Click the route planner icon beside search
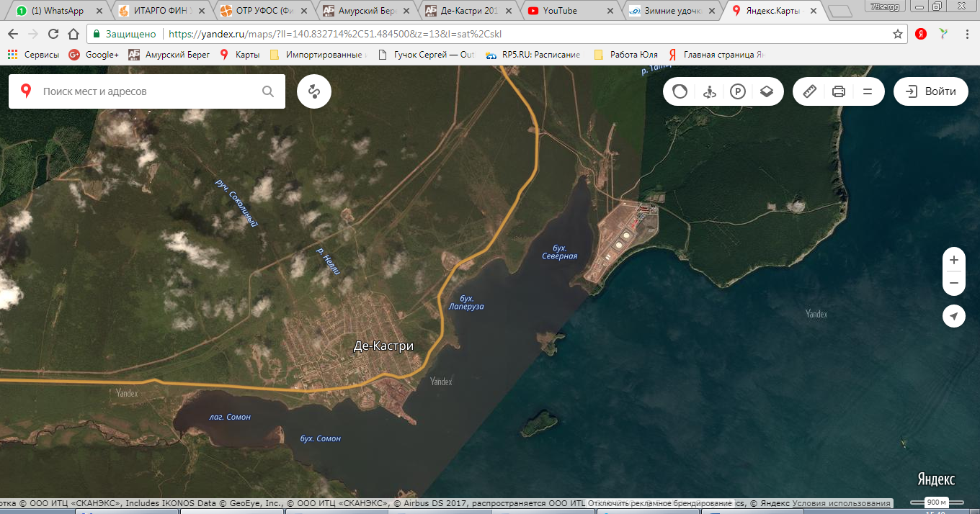The image size is (980, 514). [x=313, y=91]
